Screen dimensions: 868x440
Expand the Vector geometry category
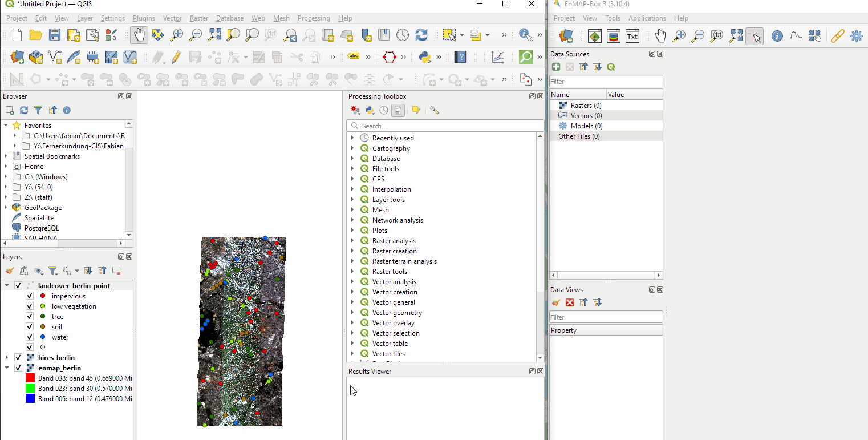coord(352,312)
